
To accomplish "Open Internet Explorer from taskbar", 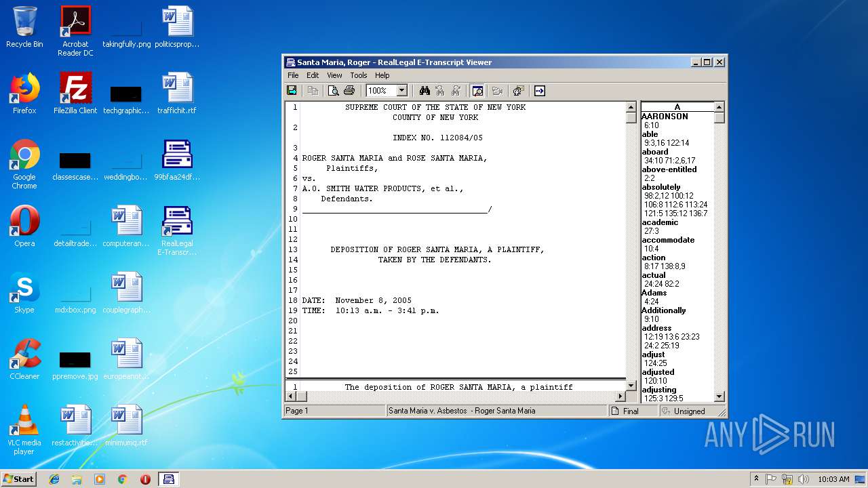I will (54, 479).
